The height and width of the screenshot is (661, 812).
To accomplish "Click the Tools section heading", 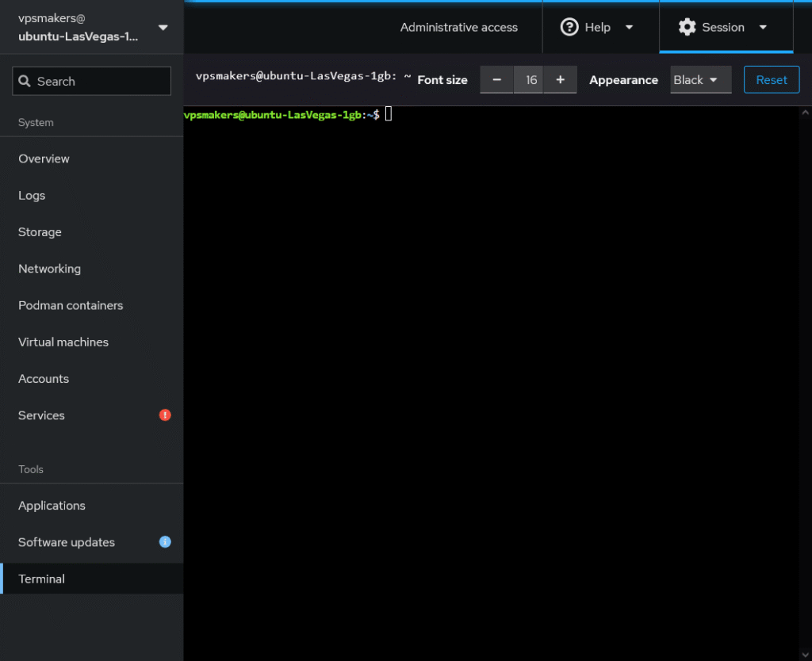I will pos(31,469).
